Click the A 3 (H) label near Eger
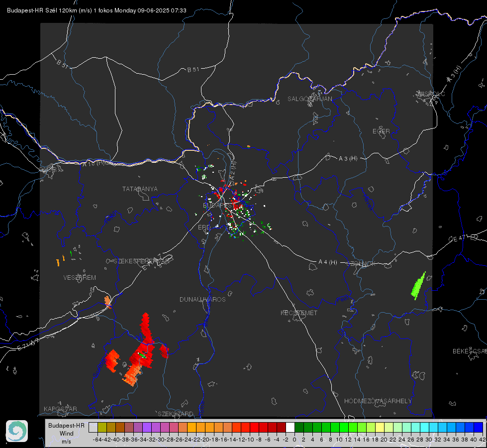The image size is (487, 448). pyautogui.click(x=348, y=159)
